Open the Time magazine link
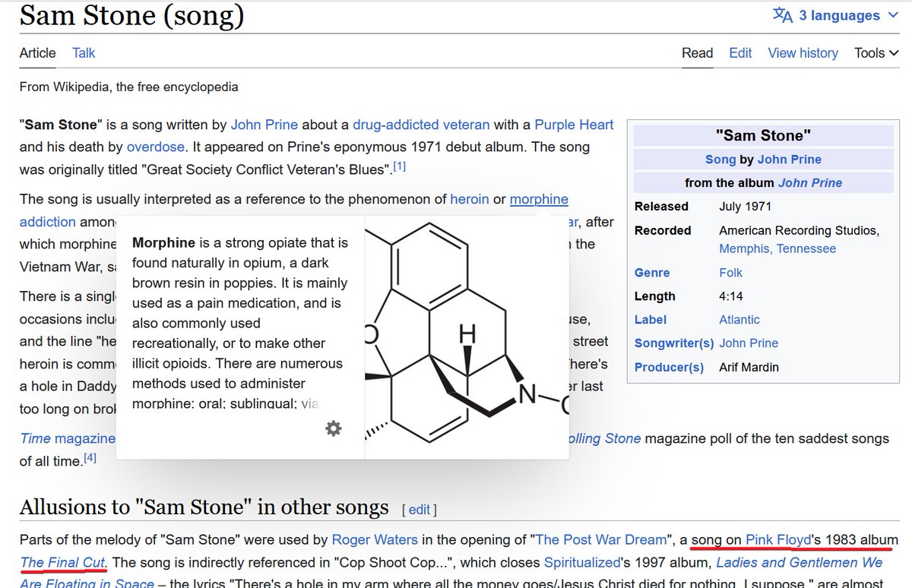The width and height of the screenshot is (912, 588). point(68,438)
